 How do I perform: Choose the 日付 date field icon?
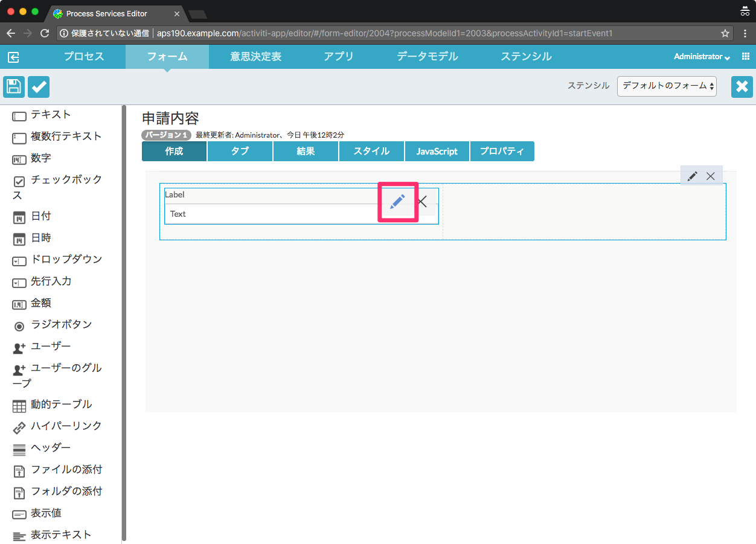[19, 217]
